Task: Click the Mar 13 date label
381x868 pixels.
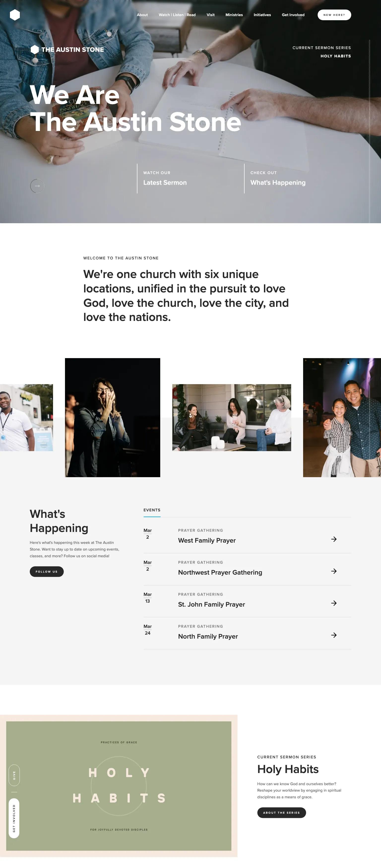Action: click(147, 598)
